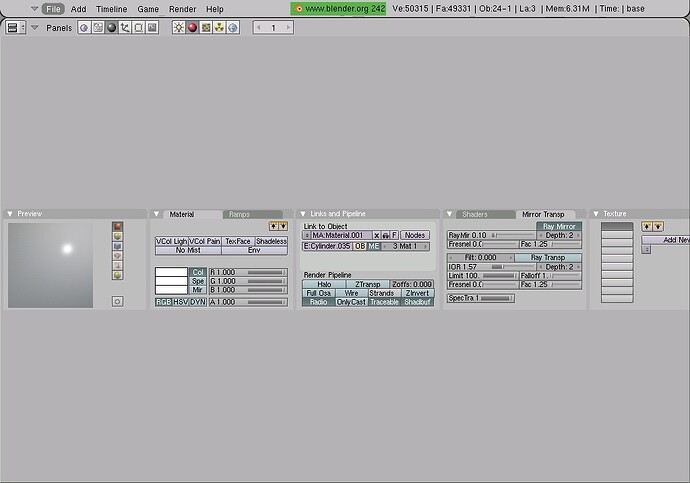This screenshot has width=690, height=483.
Task: Toggle preview oversampling O button
Action: (117, 301)
